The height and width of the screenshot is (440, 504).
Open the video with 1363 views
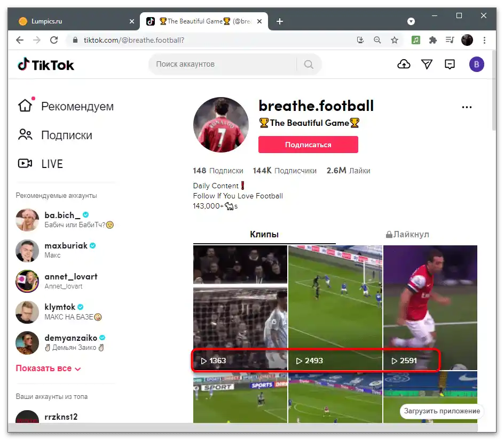[x=240, y=308]
